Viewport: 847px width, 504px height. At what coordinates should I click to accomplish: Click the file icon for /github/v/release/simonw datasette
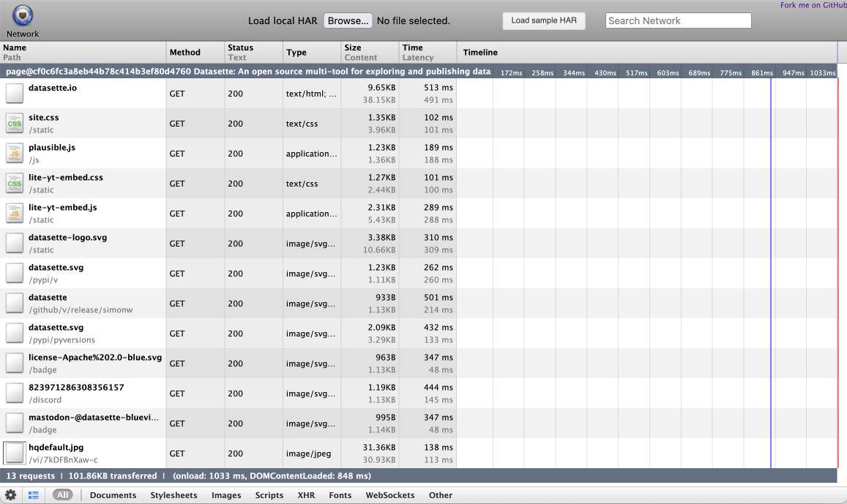point(15,304)
